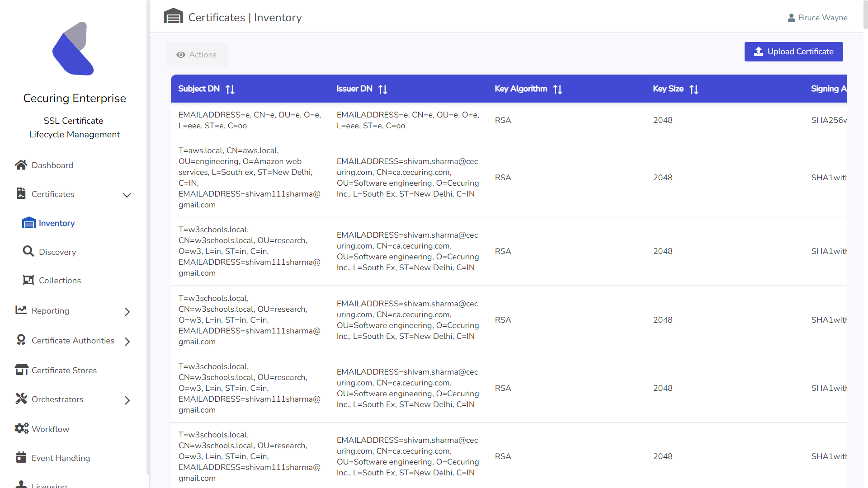868x488 pixels.
Task: Toggle sort on Key Size column
Action: [694, 89]
